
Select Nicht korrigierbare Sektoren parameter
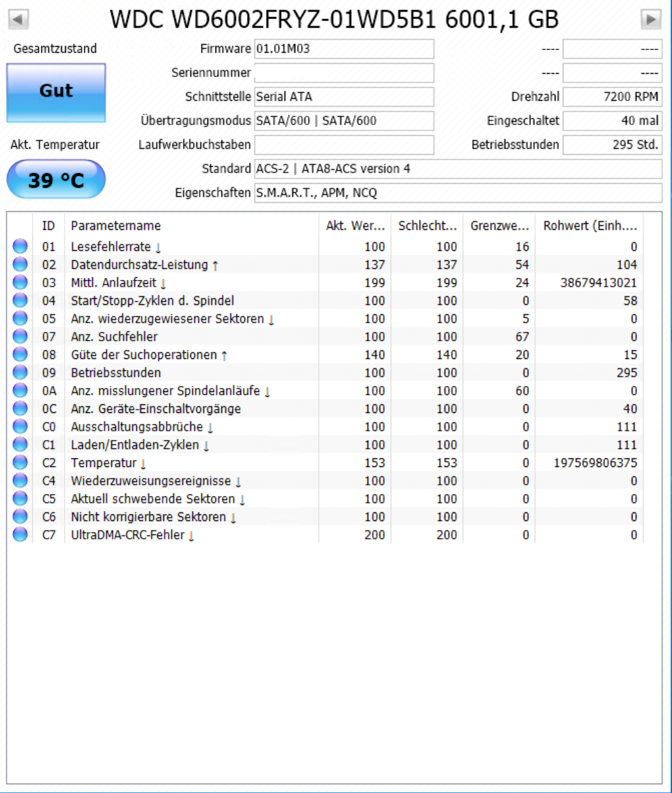(153, 517)
